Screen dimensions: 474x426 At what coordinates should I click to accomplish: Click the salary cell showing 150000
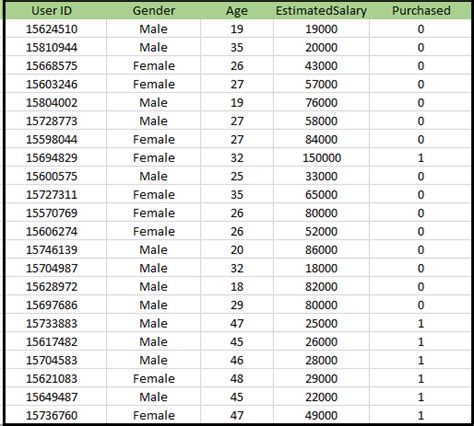[321, 158]
